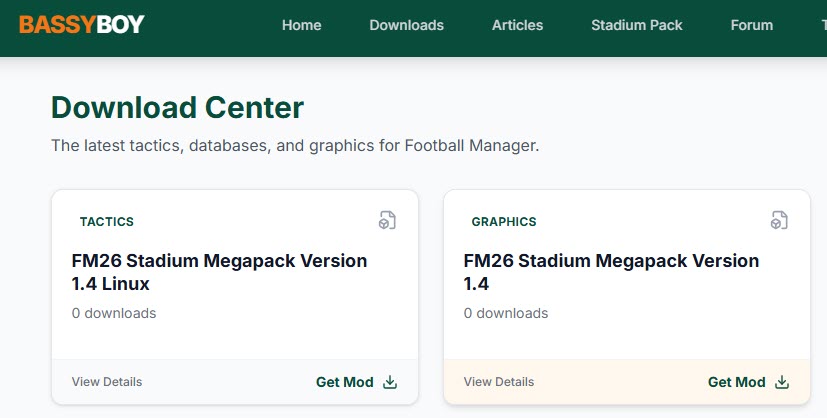Open the Home navigation link
Screen dimensions: 827x418
pos(301,25)
